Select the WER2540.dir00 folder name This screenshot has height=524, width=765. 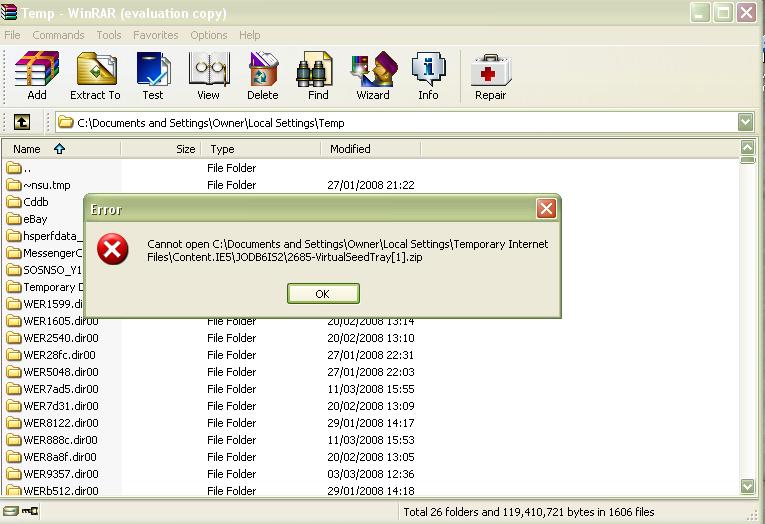[61, 338]
